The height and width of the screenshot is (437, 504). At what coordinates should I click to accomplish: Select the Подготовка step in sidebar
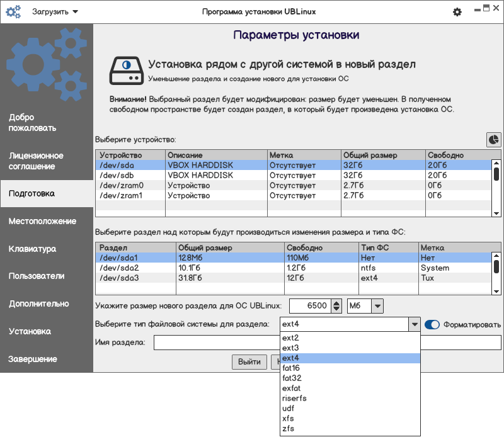pos(47,193)
